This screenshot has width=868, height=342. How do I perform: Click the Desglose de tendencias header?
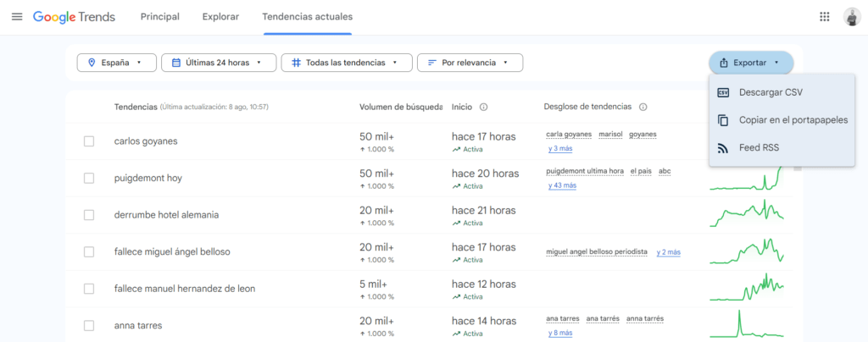(587, 108)
